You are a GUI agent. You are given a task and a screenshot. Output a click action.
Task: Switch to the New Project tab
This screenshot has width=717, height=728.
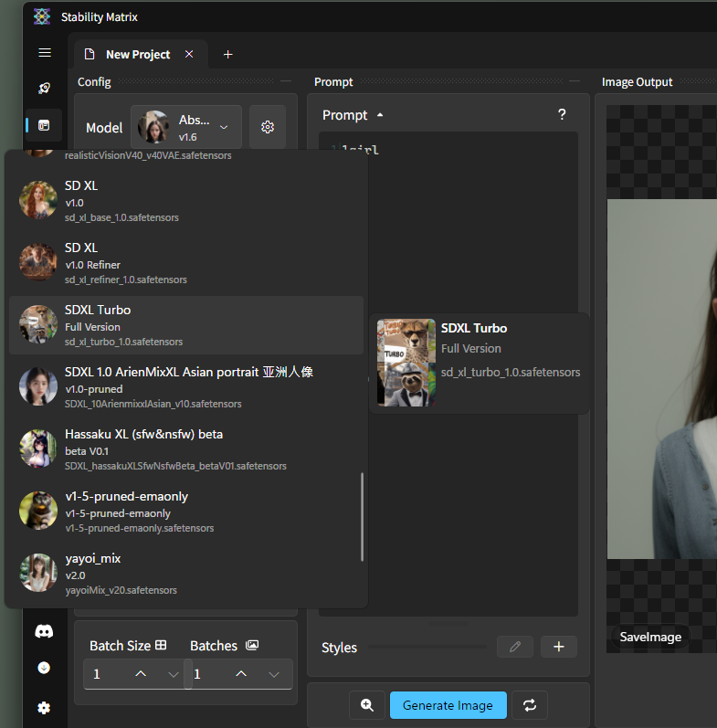(x=137, y=54)
